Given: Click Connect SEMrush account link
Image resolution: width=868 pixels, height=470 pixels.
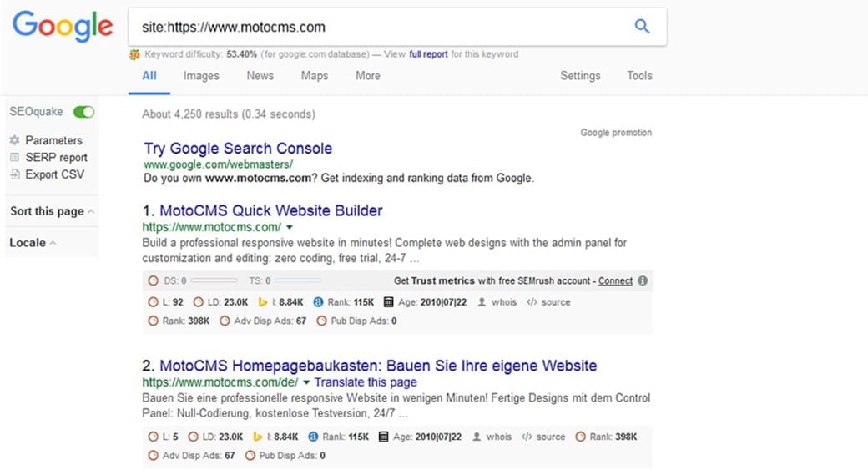Looking at the screenshot, I should pos(615,280).
